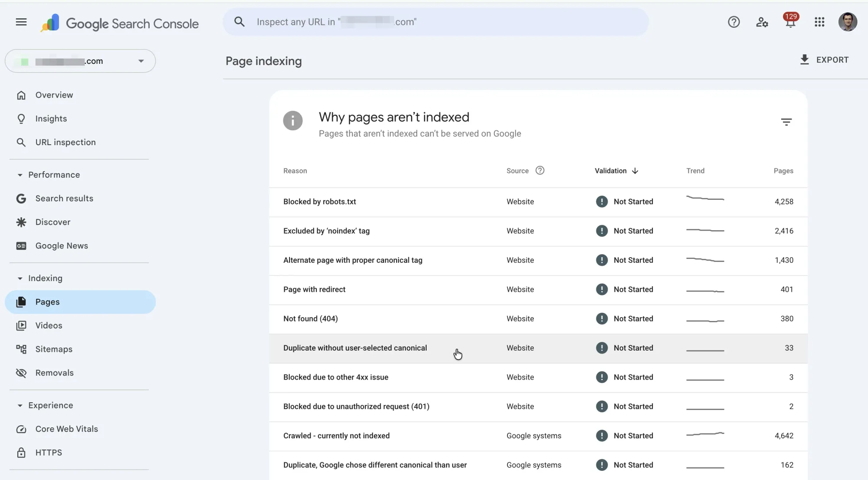
Task: Open notifications bell with 129 badge
Action: [790, 21]
